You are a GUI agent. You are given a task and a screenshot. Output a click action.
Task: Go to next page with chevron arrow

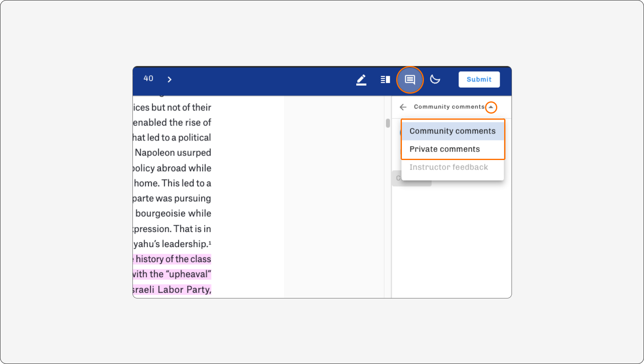pyautogui.click(x=170, y=79)
